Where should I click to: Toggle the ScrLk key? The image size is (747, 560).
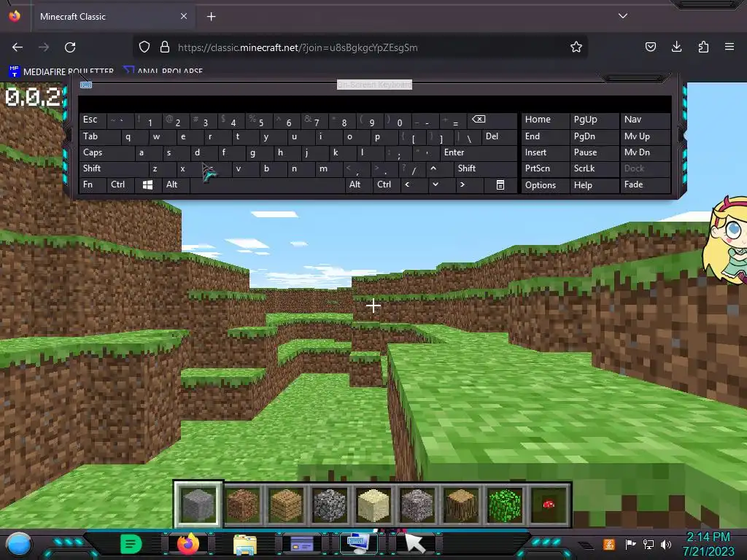click(x=594, y=168)
